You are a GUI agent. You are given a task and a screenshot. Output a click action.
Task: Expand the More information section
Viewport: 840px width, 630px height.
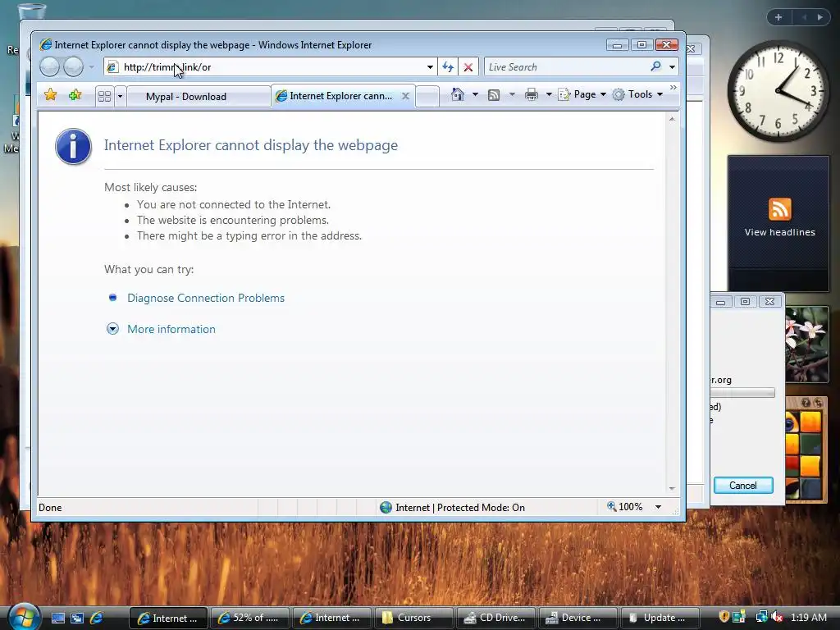[171, 329]
